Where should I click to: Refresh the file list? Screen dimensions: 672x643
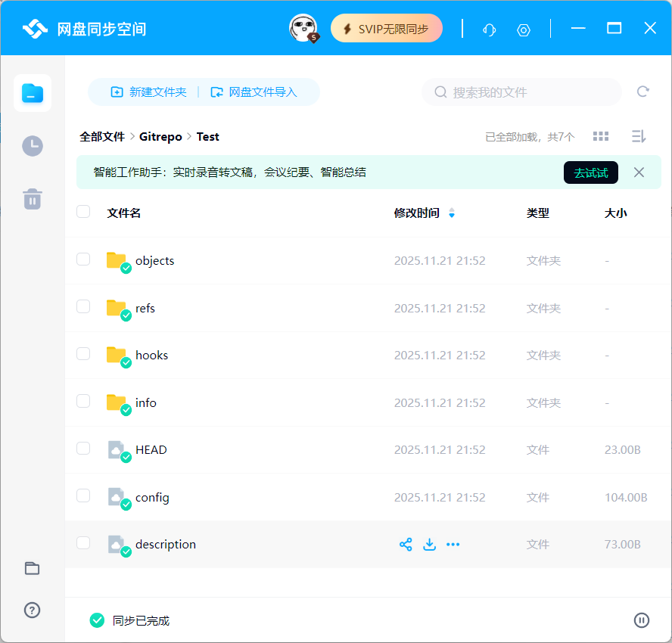pyautogui.click(x=642, y=92)
